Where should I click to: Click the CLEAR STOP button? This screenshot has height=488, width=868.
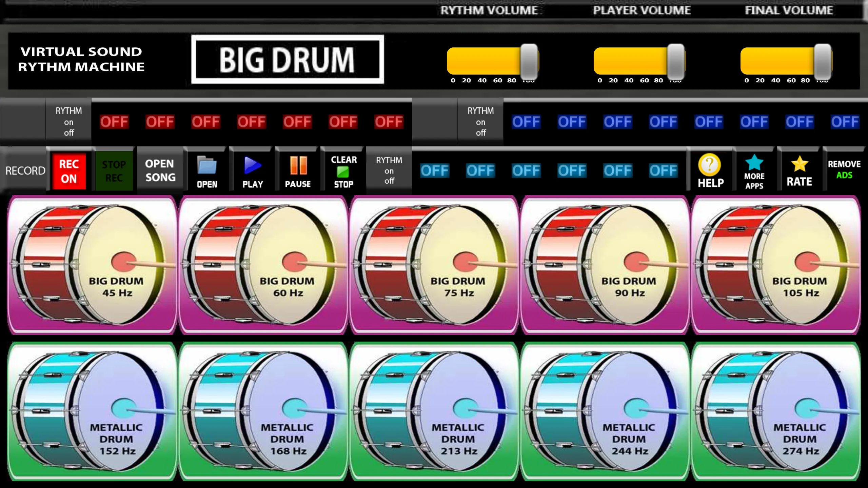(343, 171)
